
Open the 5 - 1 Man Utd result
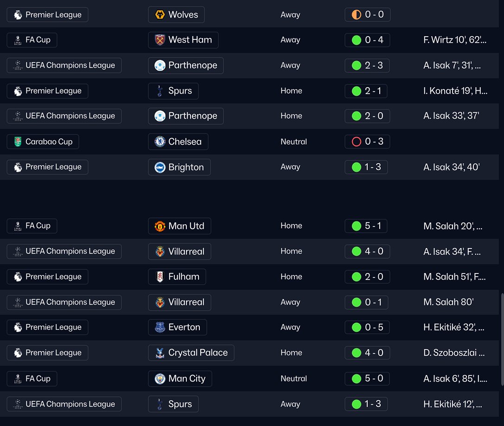(x=366, y=226)
